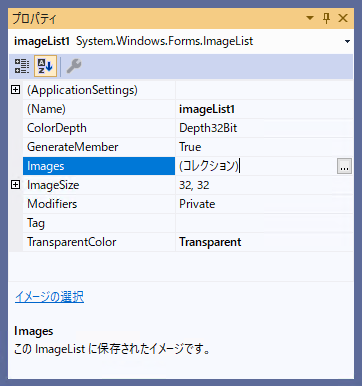Open window position dropdown arrow in title bar

[x=310, y=18]
